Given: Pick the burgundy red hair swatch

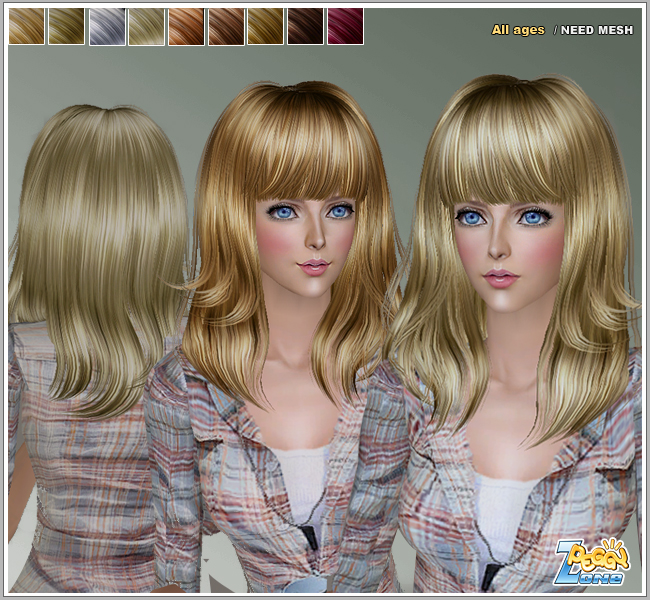Looking at the screenshot, I should click(x=345, y=27).
